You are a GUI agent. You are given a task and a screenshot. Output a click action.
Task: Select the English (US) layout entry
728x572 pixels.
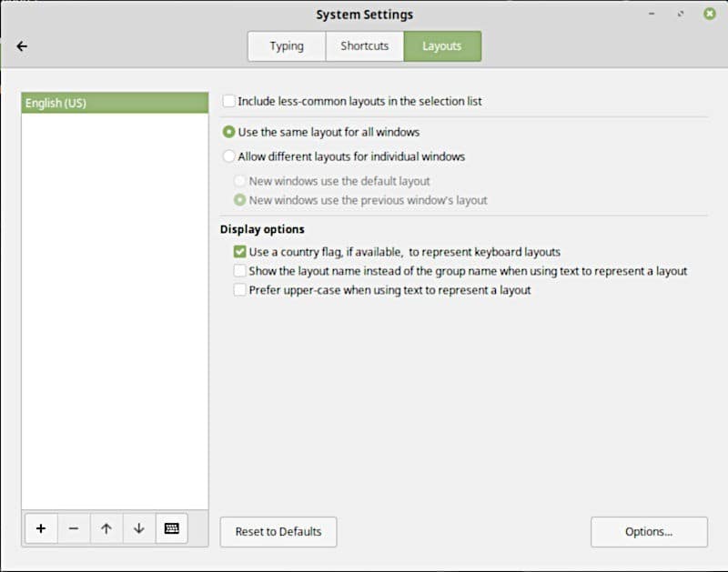tap(114, 102)
